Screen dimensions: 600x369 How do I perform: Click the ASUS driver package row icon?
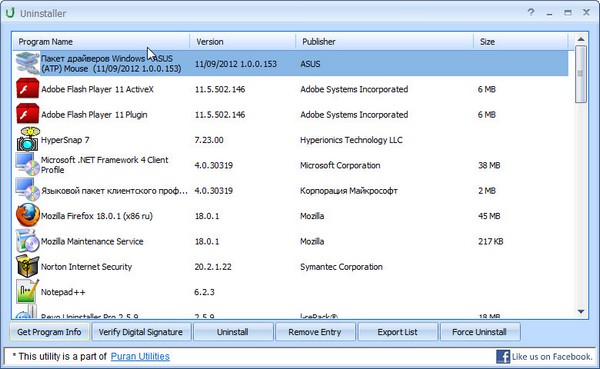point(27,63)
